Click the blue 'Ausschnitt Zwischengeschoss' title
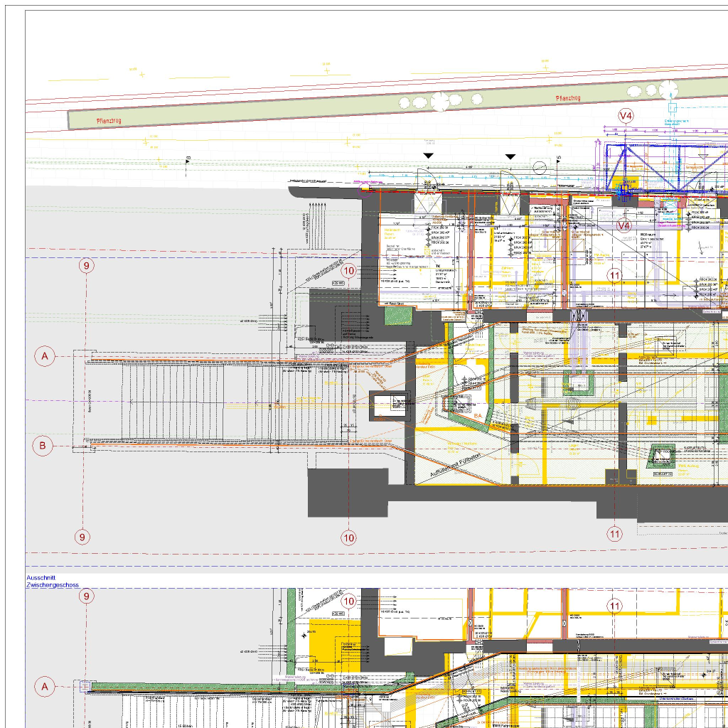728x728 pixels. [52, 582]
